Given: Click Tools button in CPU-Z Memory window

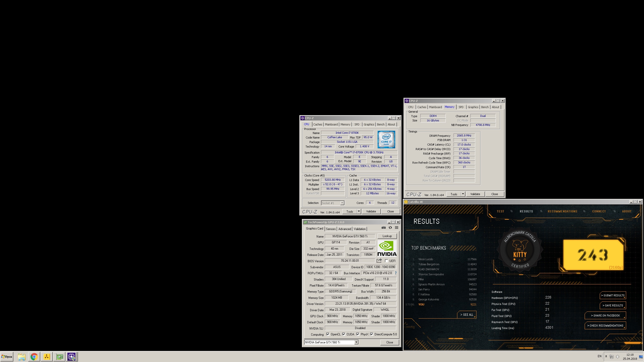Looking at the screenshot, I should pyautogui.click(x=454, y=194).
